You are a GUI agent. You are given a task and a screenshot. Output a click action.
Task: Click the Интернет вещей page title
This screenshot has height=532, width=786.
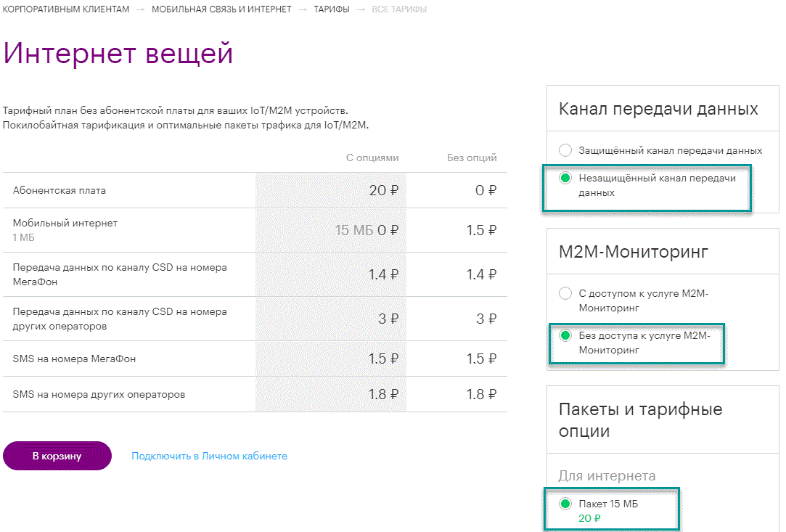118,54
